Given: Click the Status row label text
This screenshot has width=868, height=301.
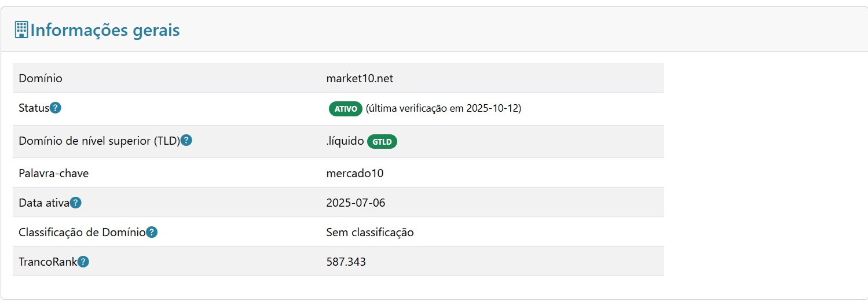Looking at the screenshot, I should click(x=34, y=108).
